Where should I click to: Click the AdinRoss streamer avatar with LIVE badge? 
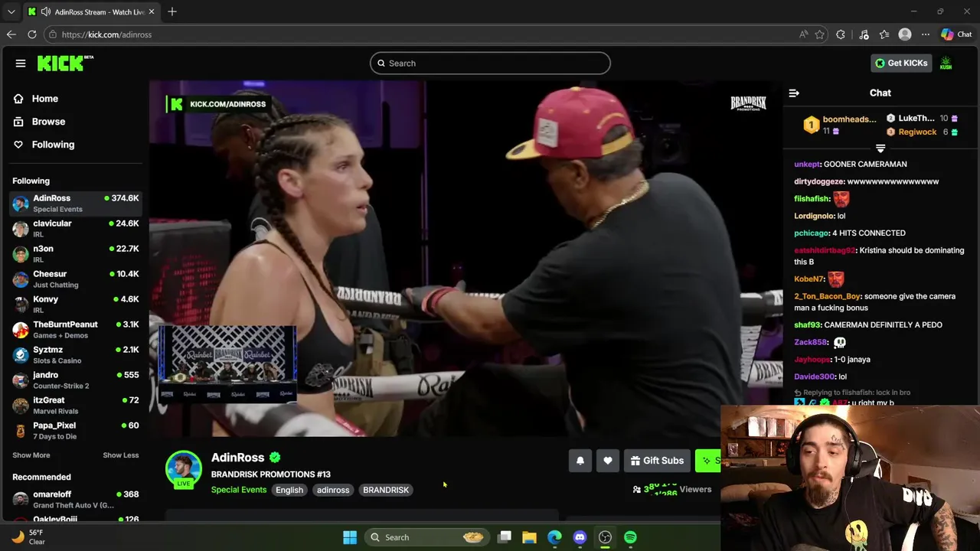click(x=183, y=469)
